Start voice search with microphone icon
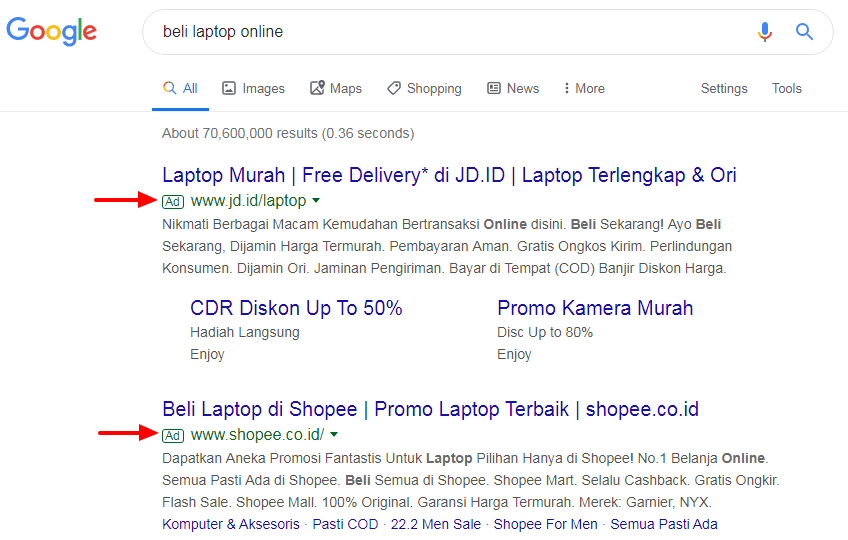 pos(765,32)
